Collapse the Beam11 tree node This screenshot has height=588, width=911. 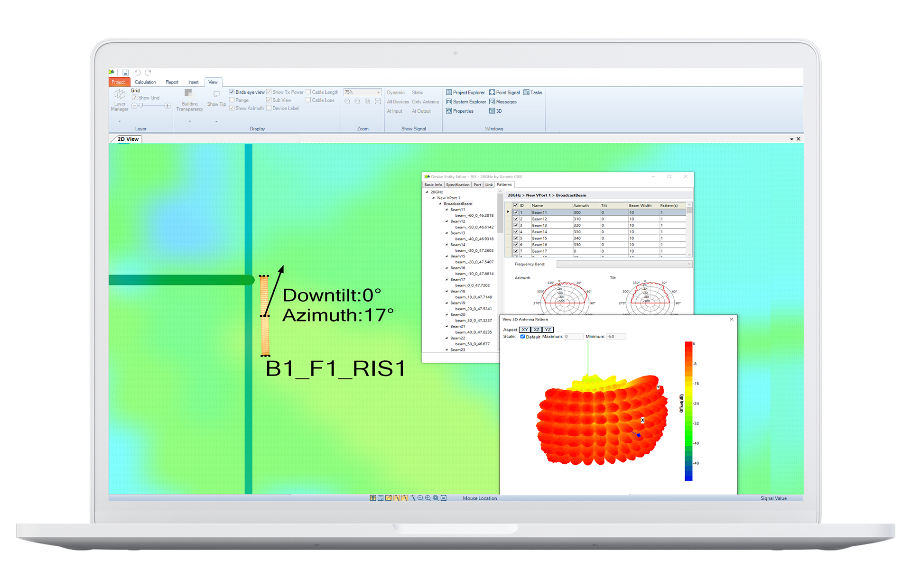(446, 210)
